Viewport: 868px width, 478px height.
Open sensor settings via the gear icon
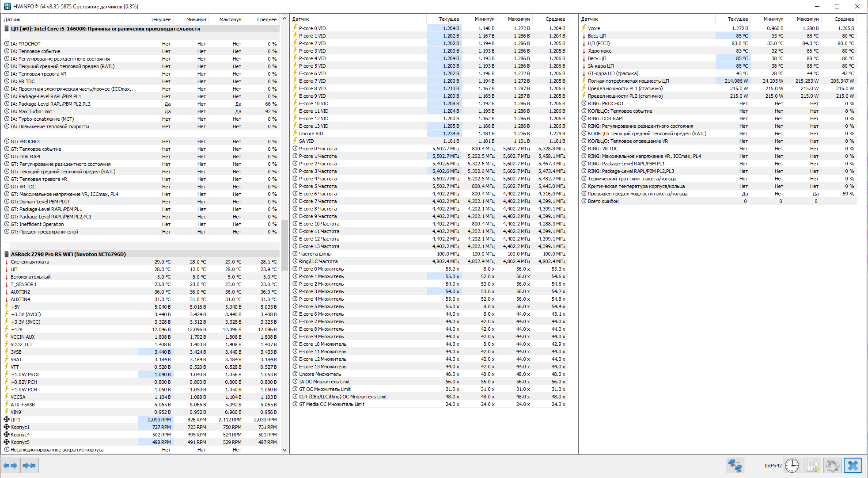(x=832, y=466)
